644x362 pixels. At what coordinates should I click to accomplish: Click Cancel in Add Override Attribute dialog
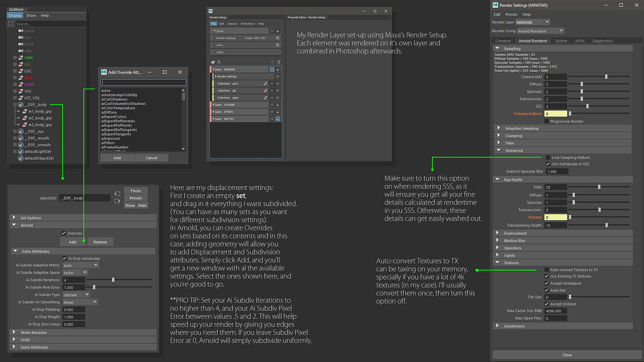click(151, 158)
